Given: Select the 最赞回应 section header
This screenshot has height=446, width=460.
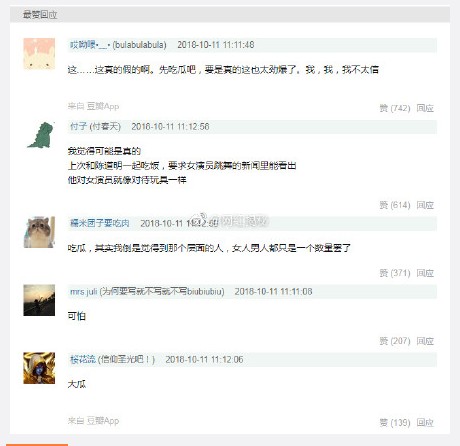Looking at the screenshot, I should [40, 15].
